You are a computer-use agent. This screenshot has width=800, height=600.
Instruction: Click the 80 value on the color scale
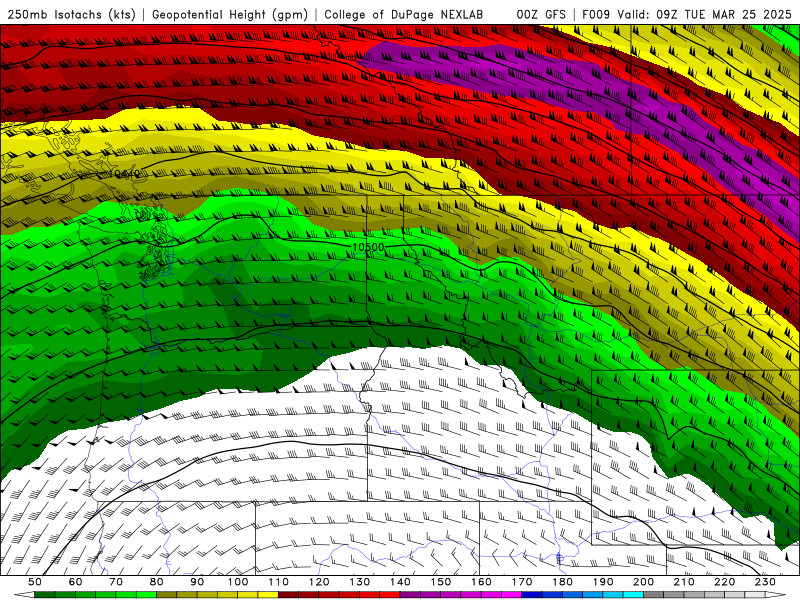click(157, 582)
